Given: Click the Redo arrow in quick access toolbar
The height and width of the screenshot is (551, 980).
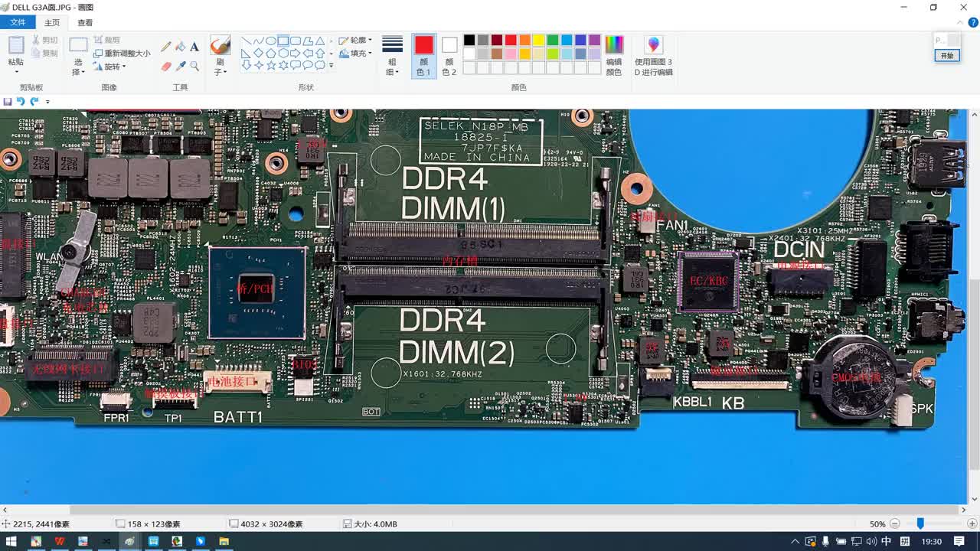Looking at the screenshot, I should point(34,101).
